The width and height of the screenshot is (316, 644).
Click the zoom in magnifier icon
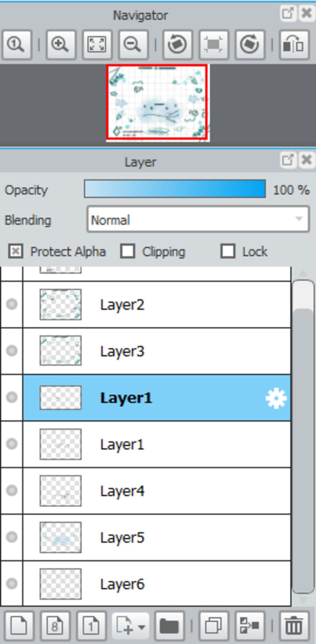60,45
